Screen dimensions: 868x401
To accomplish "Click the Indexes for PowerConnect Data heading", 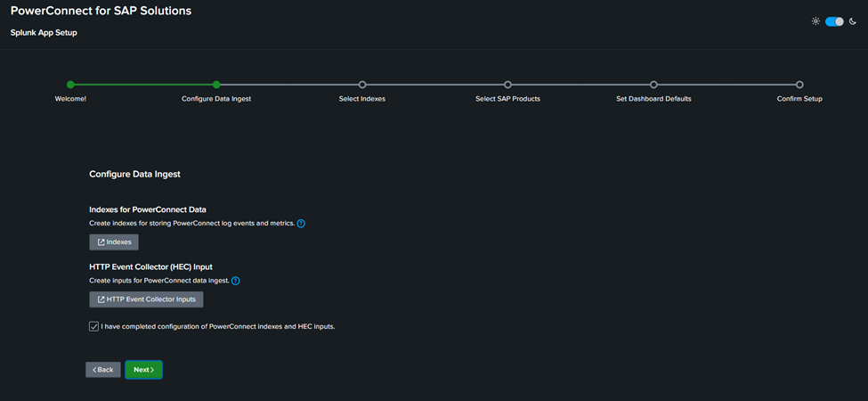I will click(x=148, y=209).
